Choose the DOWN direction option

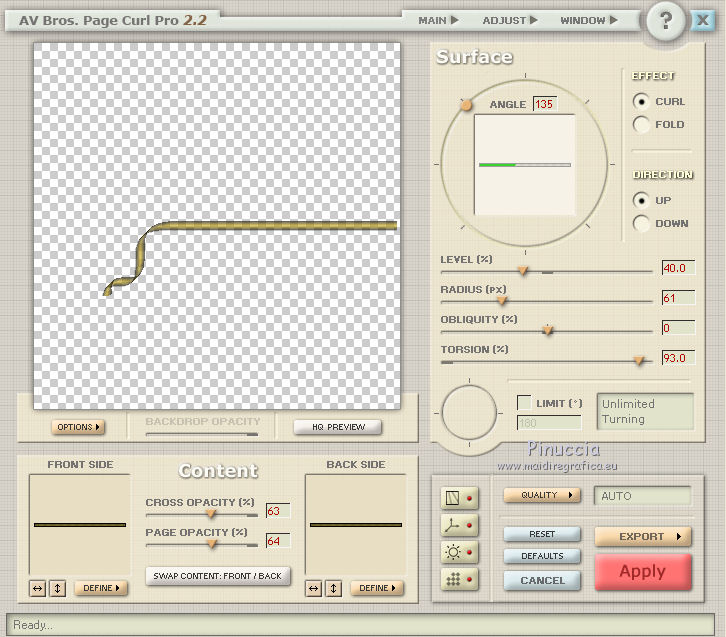click(641, 223)
